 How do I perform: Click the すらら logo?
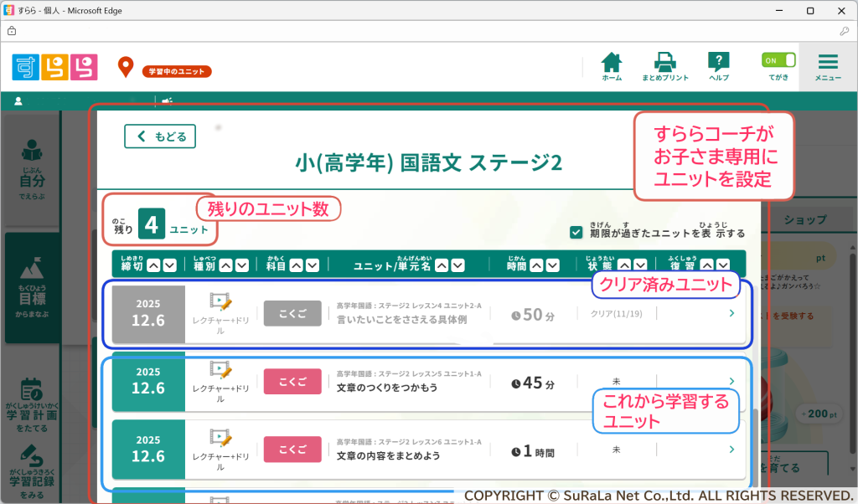55,67
